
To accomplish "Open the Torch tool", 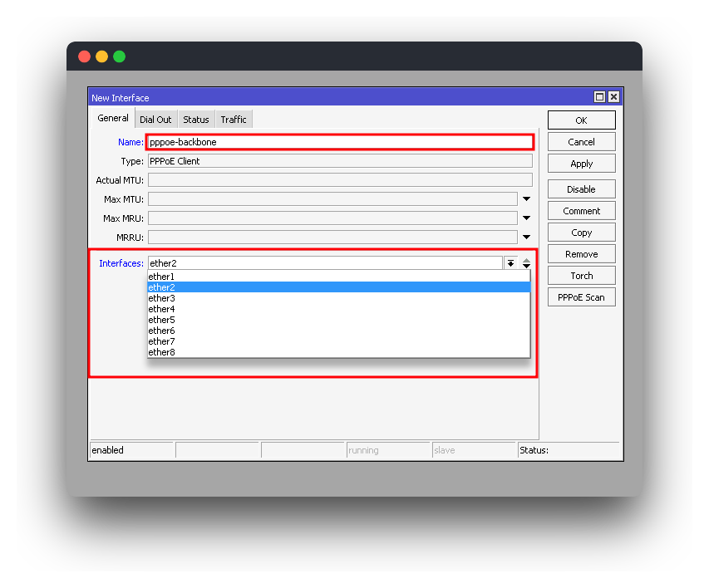I will [581, 276].
